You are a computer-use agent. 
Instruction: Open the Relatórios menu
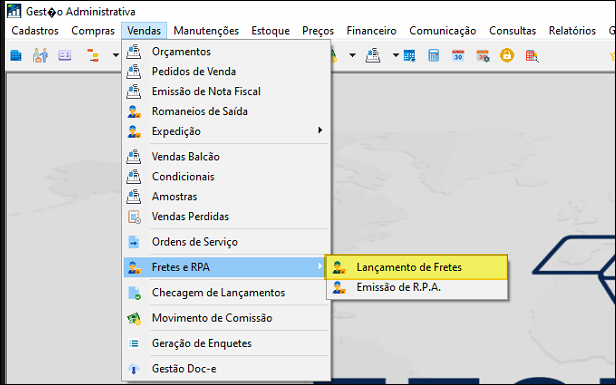point(572,31)
